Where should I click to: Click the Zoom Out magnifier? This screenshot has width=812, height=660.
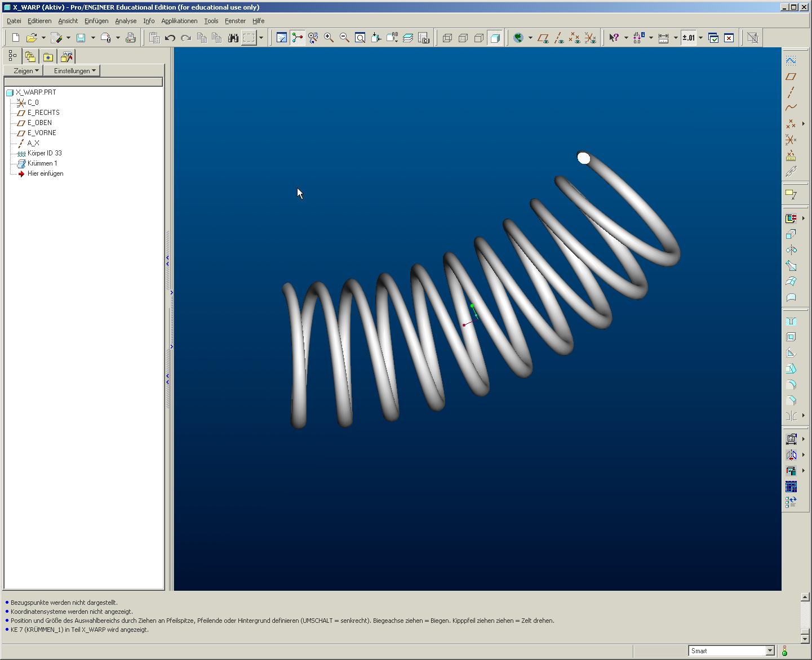click(x=344, y=38)
